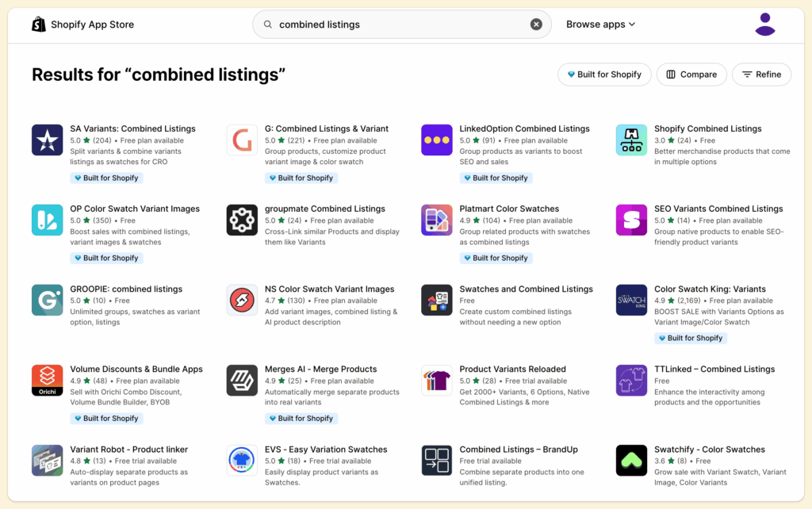The width and height of the screenshot is (812, 509).
Task: Click into the combined listings search box
Action: click(x=396, y=25)
